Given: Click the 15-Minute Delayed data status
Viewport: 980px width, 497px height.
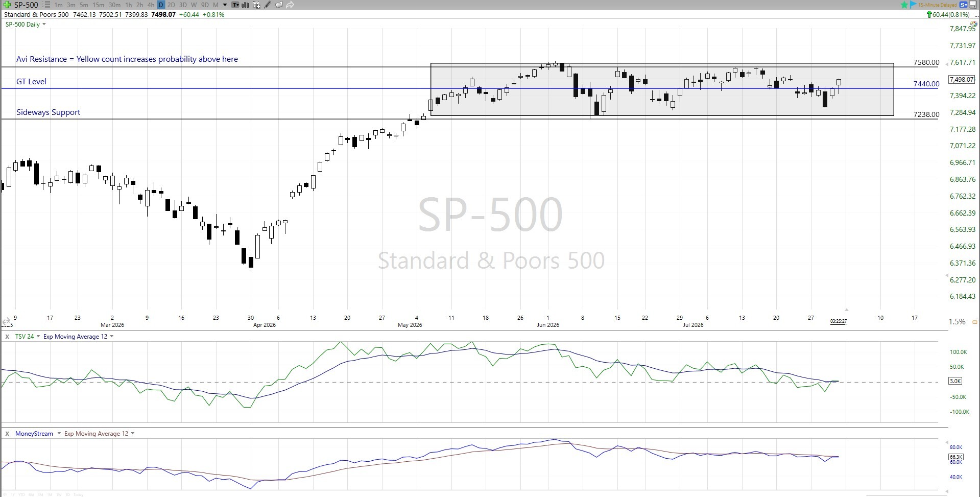Looking at the screenshot, I should click(937, 5).
